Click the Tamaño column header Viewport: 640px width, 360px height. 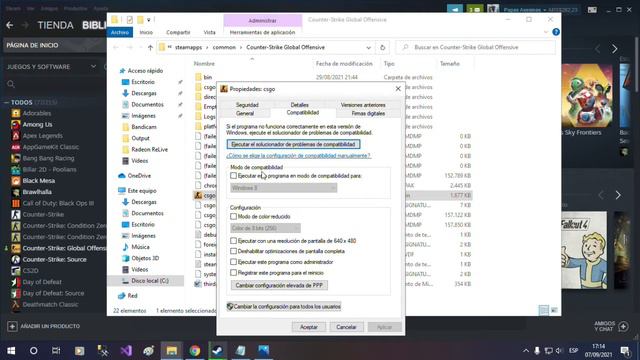point(450,64)
